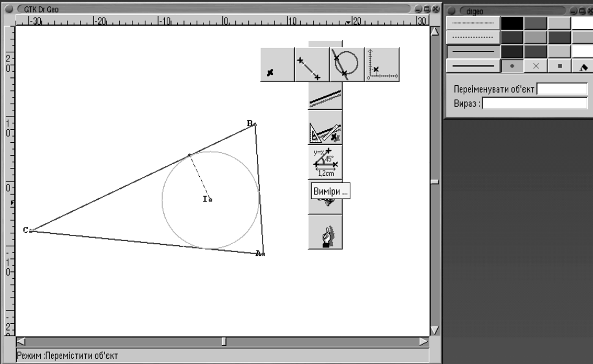Activate the pointing hand move tool
The height and width of the screenshot is (364, 593).
click(x=325, y=232)
